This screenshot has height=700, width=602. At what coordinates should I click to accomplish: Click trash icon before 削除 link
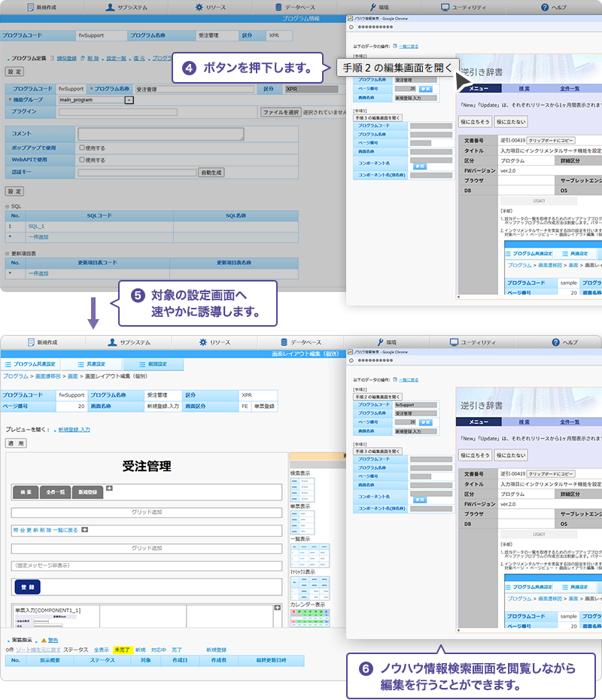click(83, 58)
